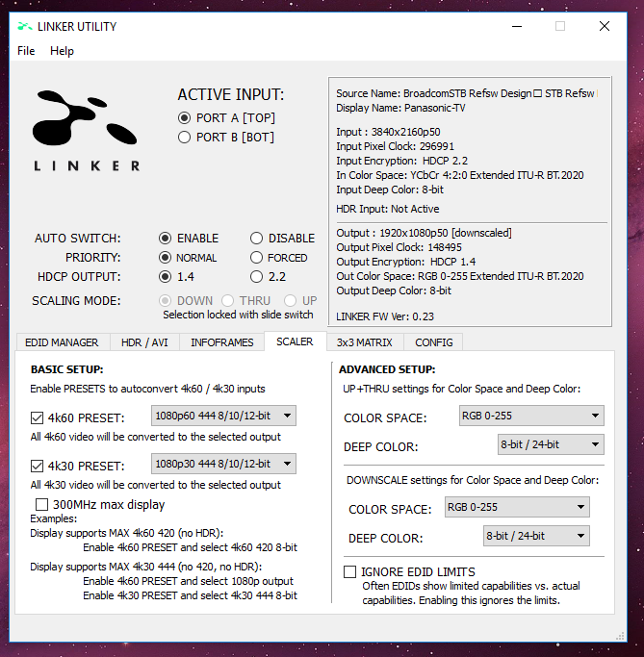644x657 pixels.
Task: Choose HDCP output 2.2
Action: click(x=257, y=277)
